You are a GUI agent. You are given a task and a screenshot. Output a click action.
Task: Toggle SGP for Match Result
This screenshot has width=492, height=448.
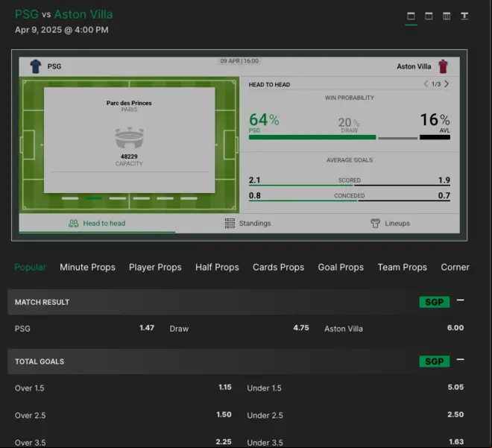(x=435, y=302)
